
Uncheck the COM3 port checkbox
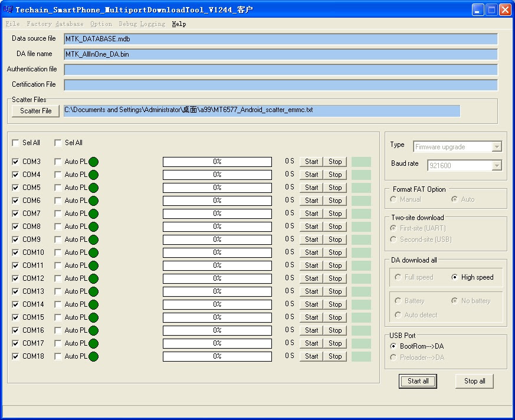[x=15, y=162]
